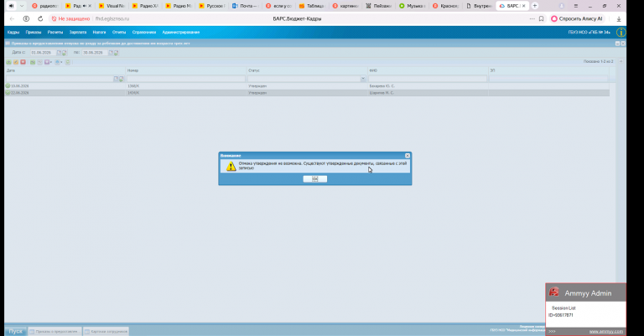Viewport: 644px width, 336px height.
Task: Click the orange edit record toolbar icon
Action: (x=16, y=62)
